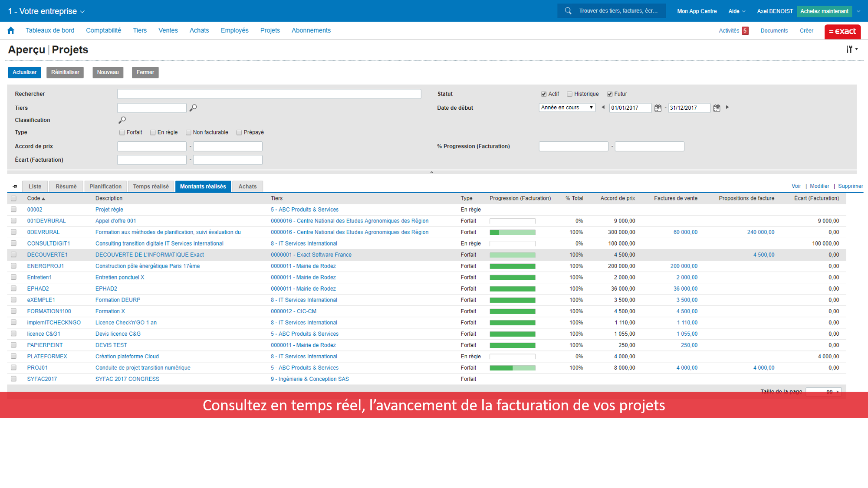This screenshot has height=488, width=868.
Task: Click the calendar icon for end date
Action: tap(715, 108)
